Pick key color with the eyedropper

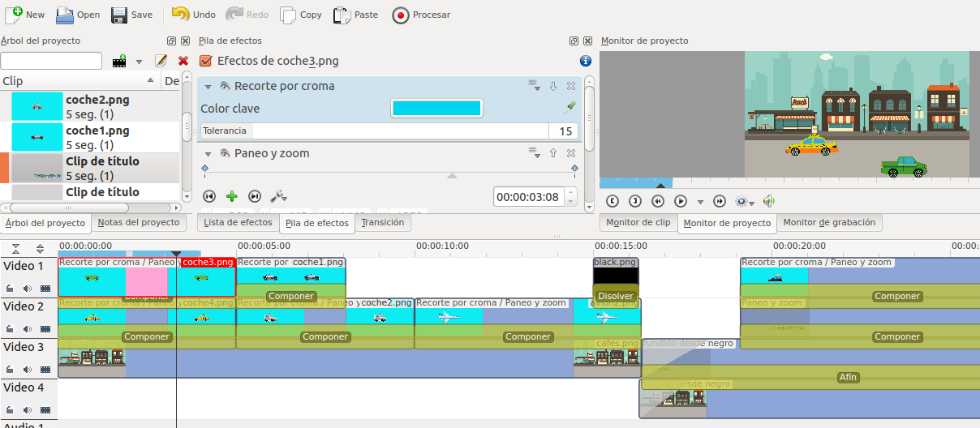coord(570,108)
